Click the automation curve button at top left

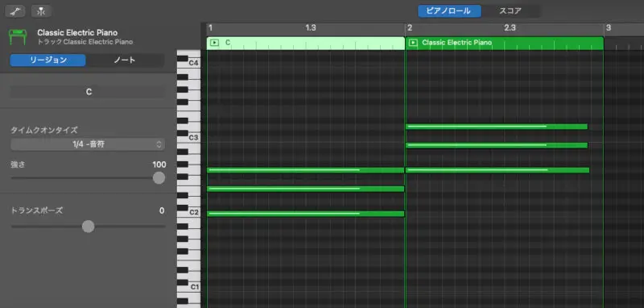pos(15,11)
